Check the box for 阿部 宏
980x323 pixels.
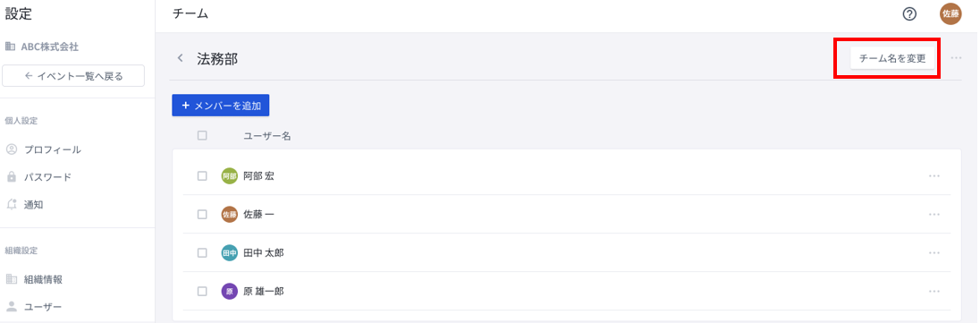(202, 176)
